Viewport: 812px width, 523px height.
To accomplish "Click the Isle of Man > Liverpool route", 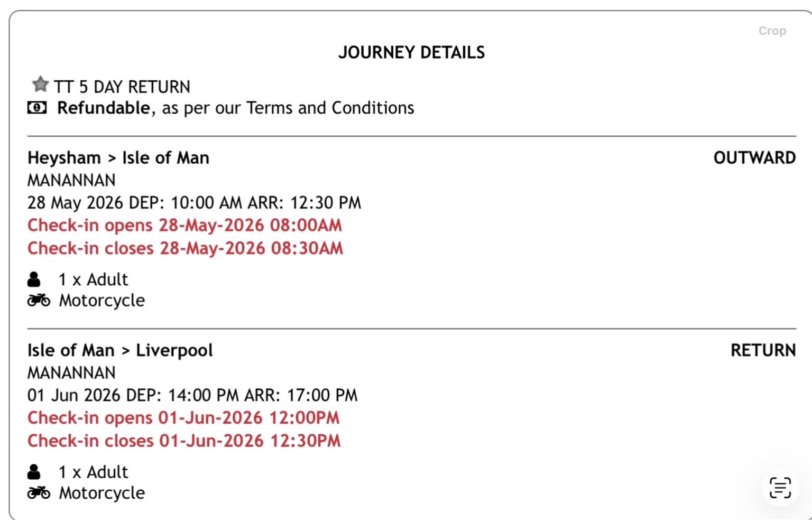I will (x=120, y=350).
